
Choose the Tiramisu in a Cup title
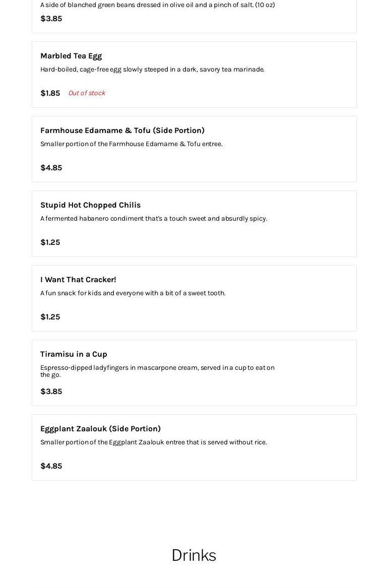74,354
